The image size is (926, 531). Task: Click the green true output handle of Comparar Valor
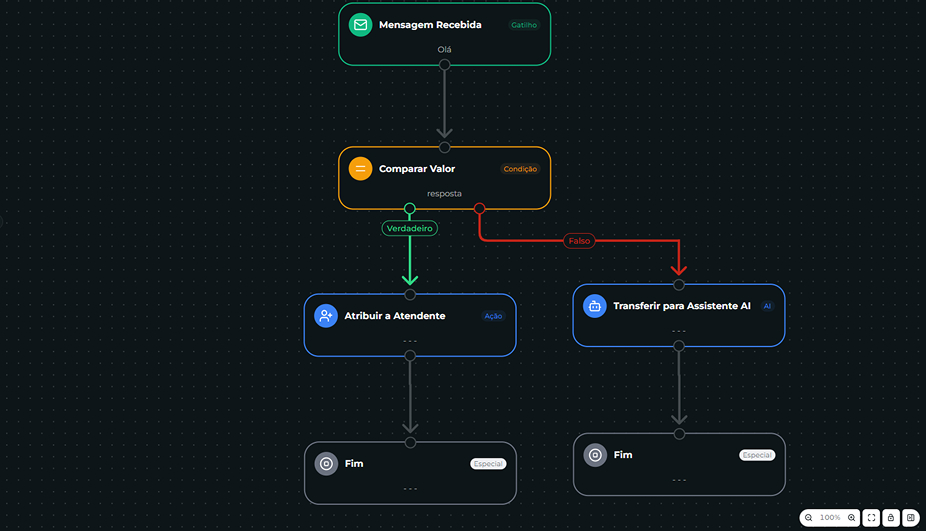click(x=410, y=209)
